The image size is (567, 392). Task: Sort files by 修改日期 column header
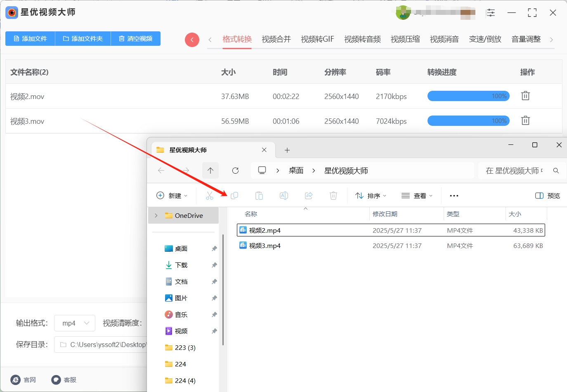(385, 214)
